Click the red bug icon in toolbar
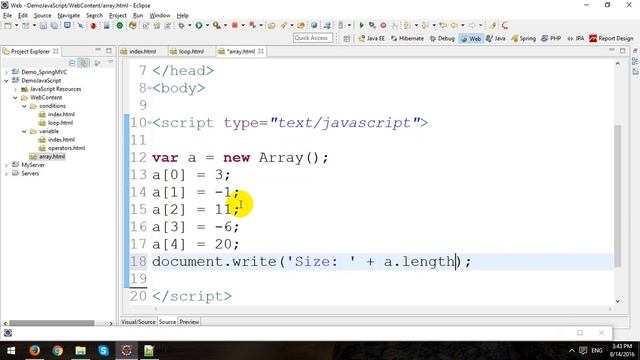The image size is (640, 360). tap(93, 26)
